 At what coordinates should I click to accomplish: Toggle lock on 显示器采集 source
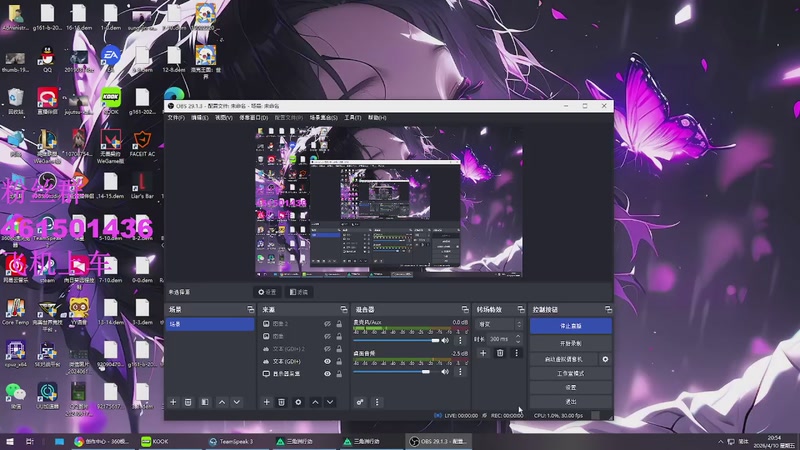coord(339,373)
